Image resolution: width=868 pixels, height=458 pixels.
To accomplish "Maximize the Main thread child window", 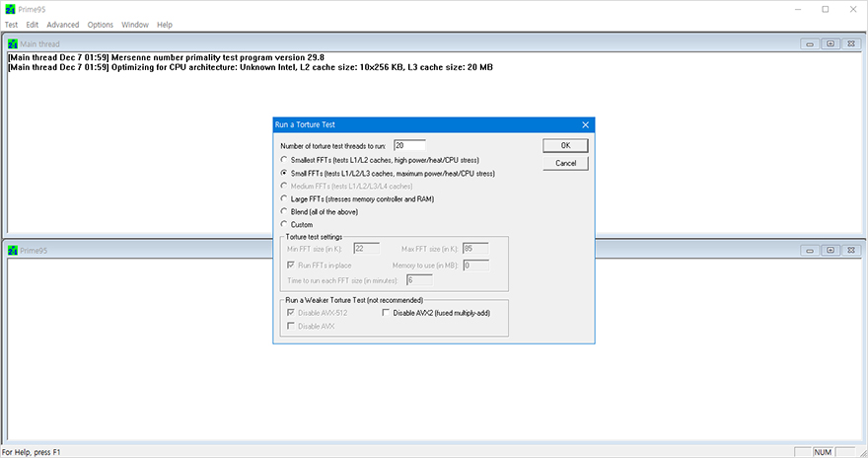I will point(831,43).
